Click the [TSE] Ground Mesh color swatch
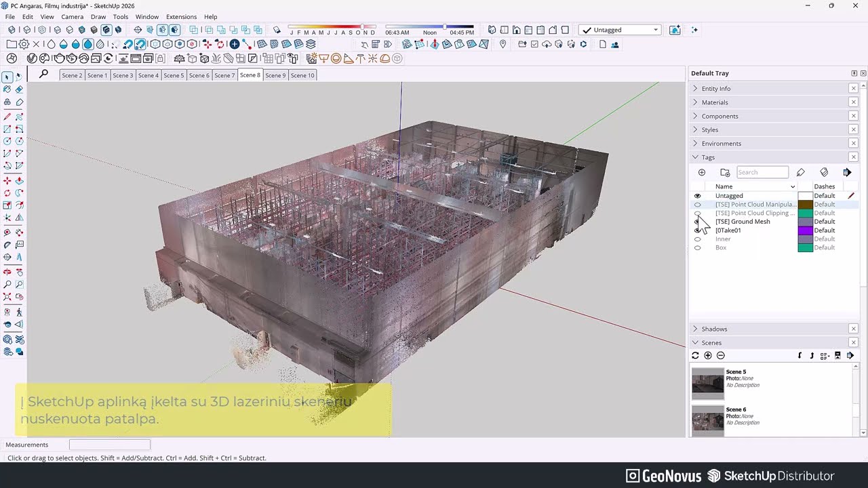868x488 pixels. click(x=805, y=222)
